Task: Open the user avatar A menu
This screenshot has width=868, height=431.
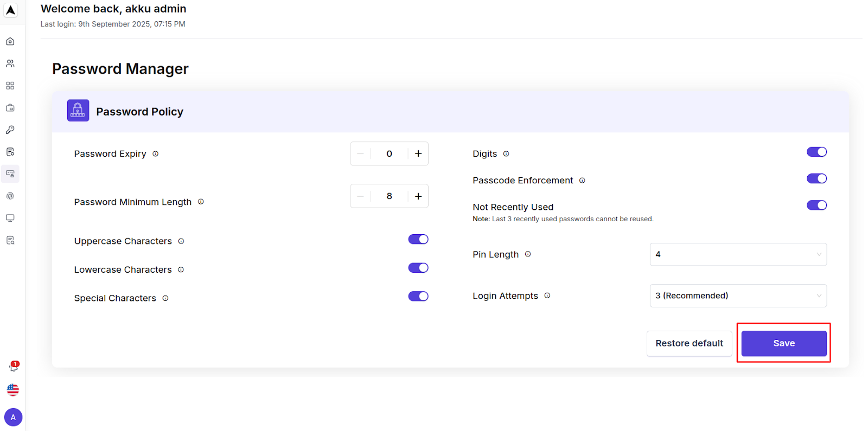Action: click(13, 417)
